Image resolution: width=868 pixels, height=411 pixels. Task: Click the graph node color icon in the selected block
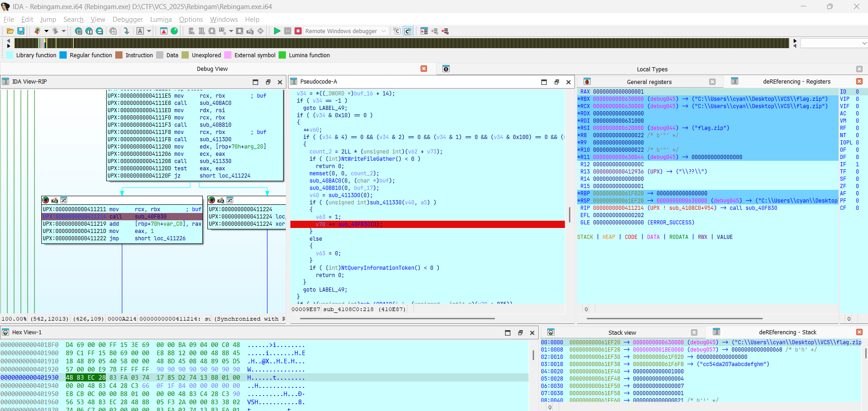[45, 200]
